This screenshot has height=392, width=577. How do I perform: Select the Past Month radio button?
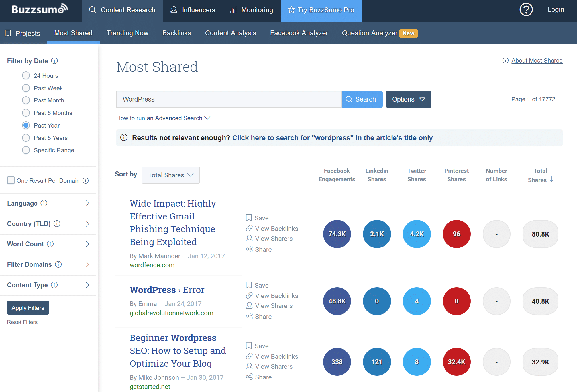click(26, 100)
